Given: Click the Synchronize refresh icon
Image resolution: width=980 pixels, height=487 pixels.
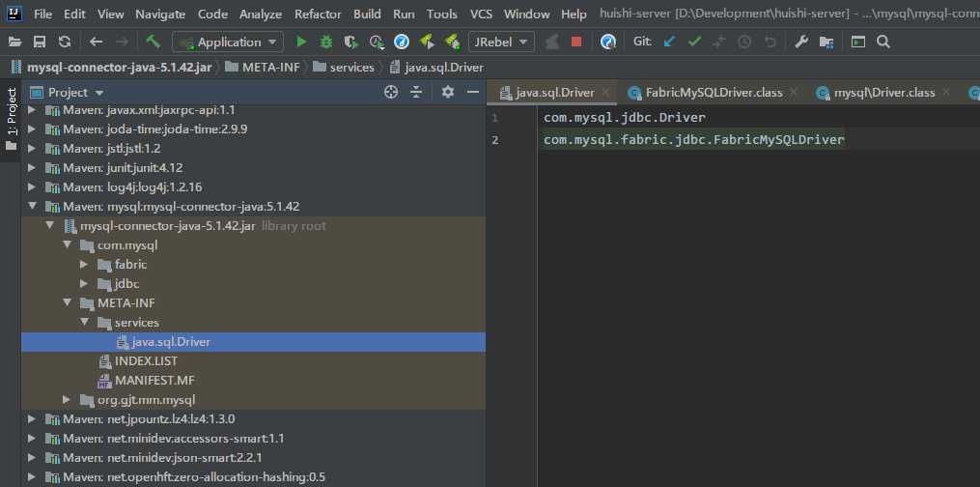Looking at the screenshot, I should coord(65,42).
